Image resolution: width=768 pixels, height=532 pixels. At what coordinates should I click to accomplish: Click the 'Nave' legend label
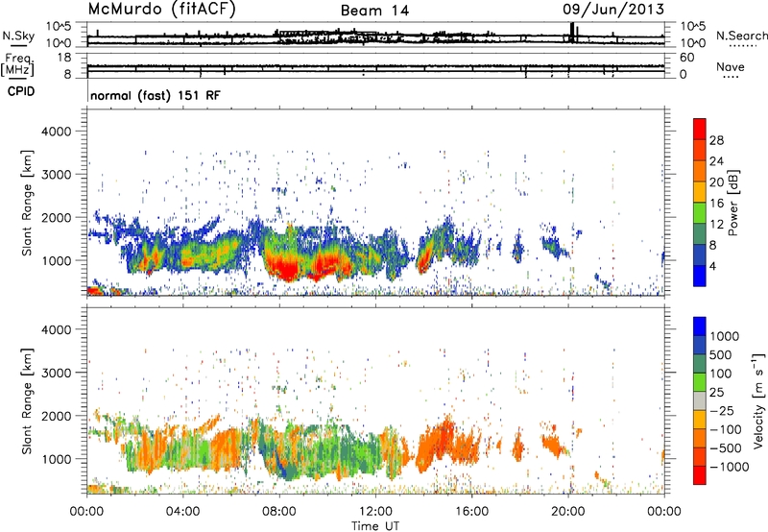pos(731,67)
